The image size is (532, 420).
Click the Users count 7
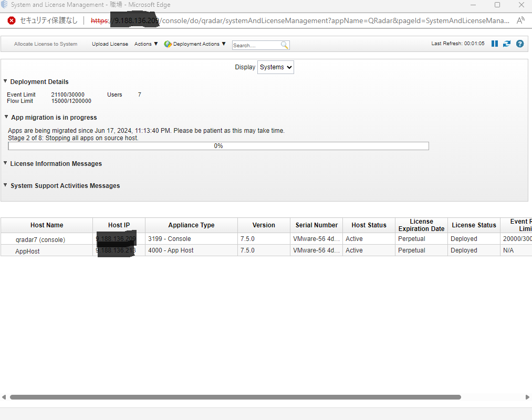[x=140, y=94]
